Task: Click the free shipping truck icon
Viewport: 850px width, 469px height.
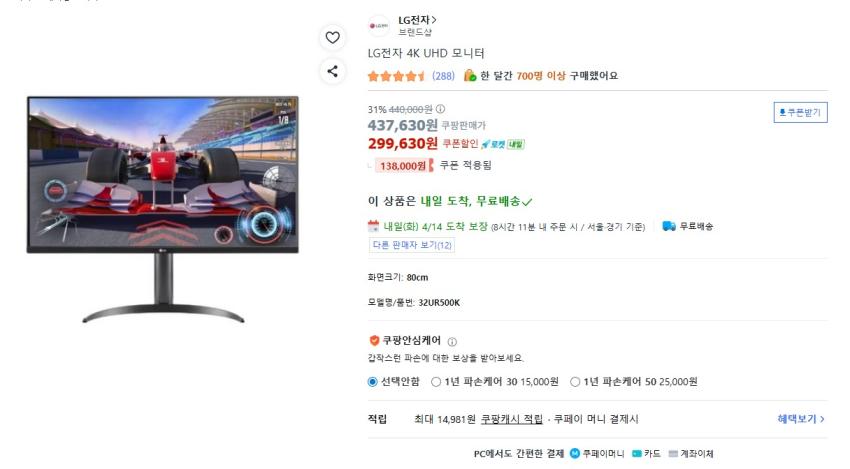Action: (x=669, y=226)
